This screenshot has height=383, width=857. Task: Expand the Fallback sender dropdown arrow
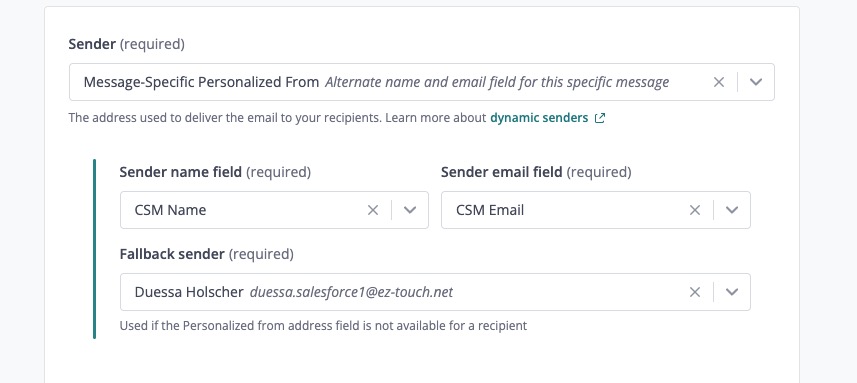(x=732, y=292)
